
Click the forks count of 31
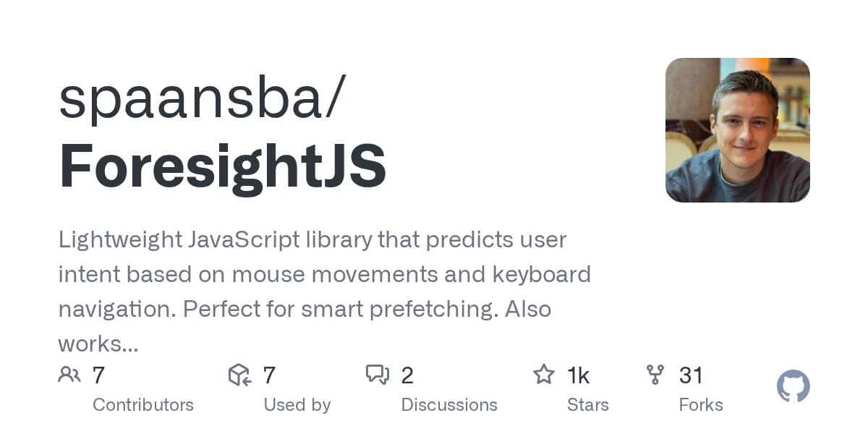click(x=691, y=375)
